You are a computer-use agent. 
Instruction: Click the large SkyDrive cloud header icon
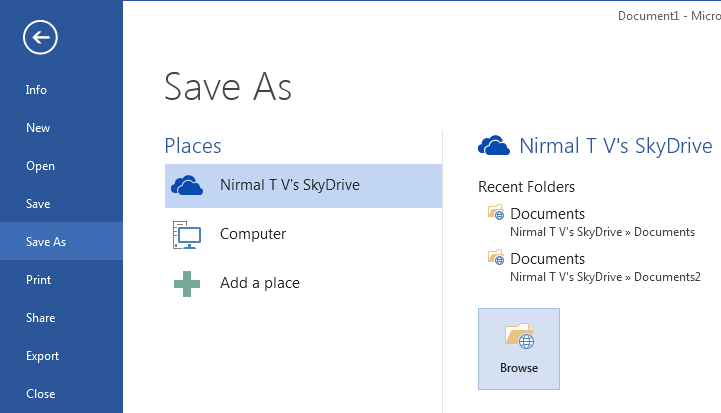[x=494, y=145]
